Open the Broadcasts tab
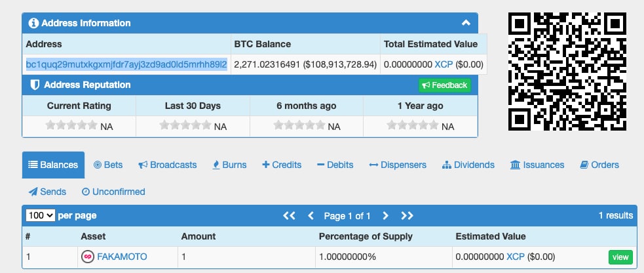This screenshot has height=273, width=644. [168, 165]
